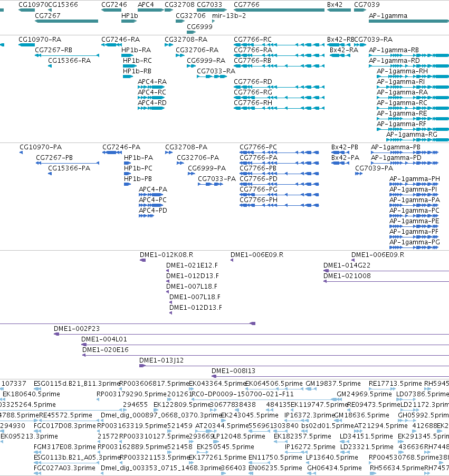Select EST LP12048.5prime
This screenshot has height=476, width=449.
click(239, 436)
